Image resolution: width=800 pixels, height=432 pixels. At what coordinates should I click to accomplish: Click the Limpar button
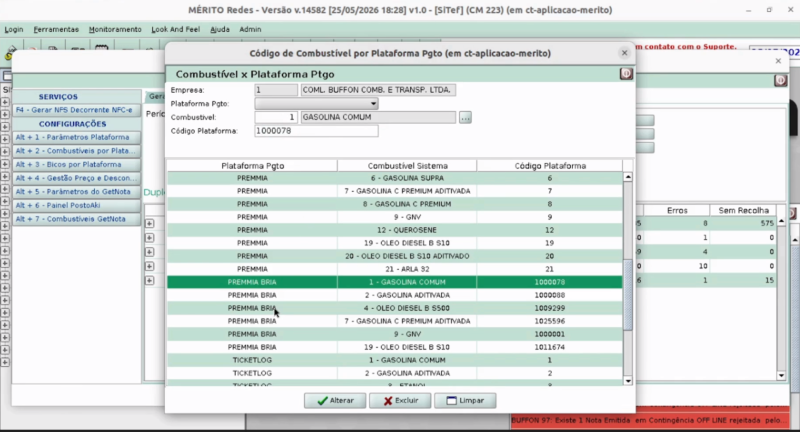pos(465,400)
